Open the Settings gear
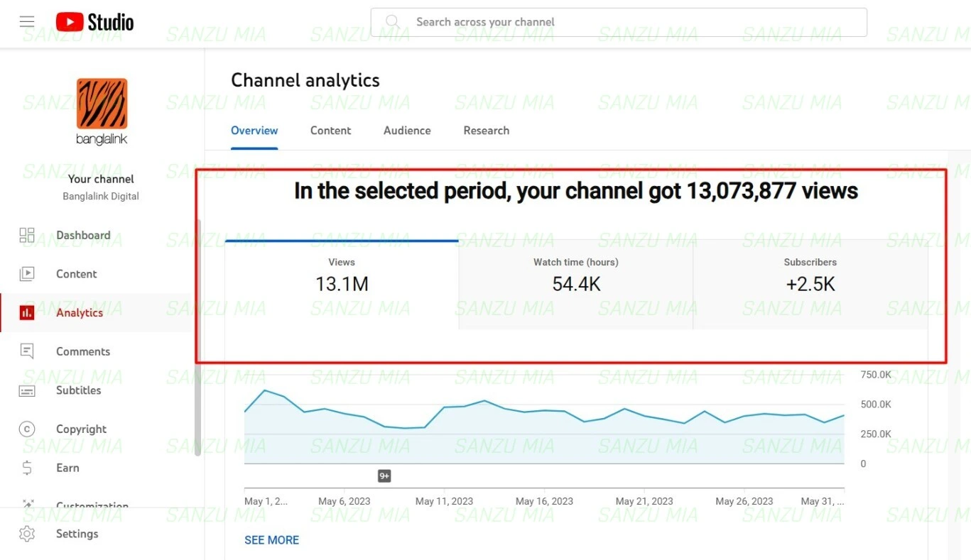Screen dimensions: 971x560 pyautogui.click(x=27, y=534)
